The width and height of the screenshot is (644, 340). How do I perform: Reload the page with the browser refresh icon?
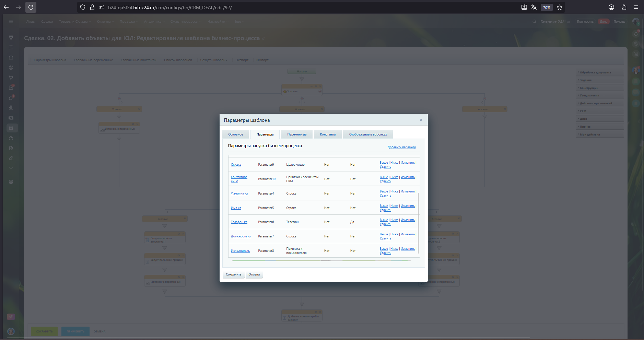point(31,7)
